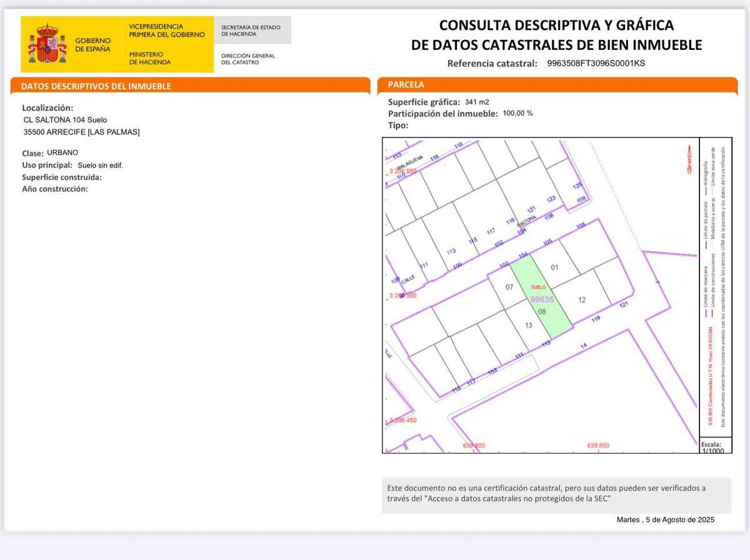Screen dimensions: 750x560
Task: Click 'Participación del inmueble:' label
Action: coord(442,114)
